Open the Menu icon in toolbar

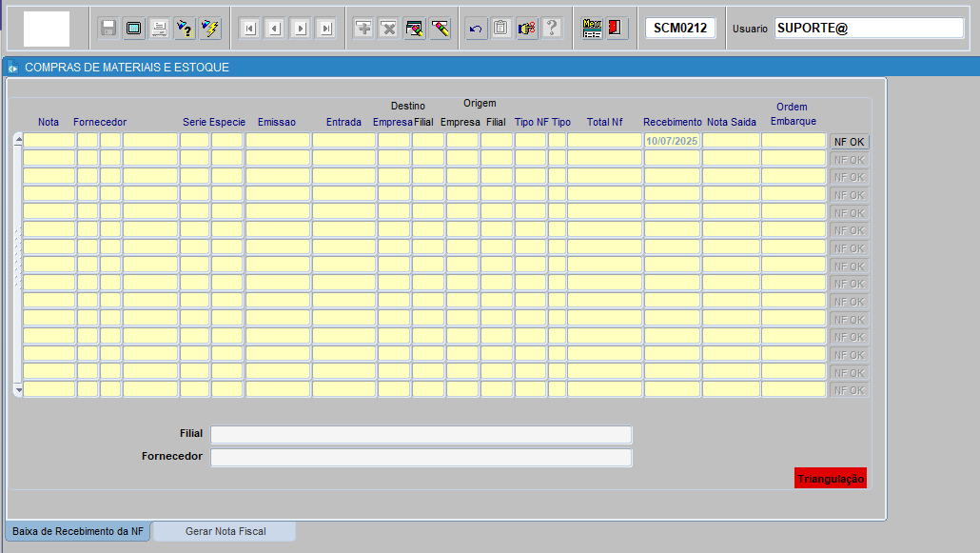click(x=592, y=29)
